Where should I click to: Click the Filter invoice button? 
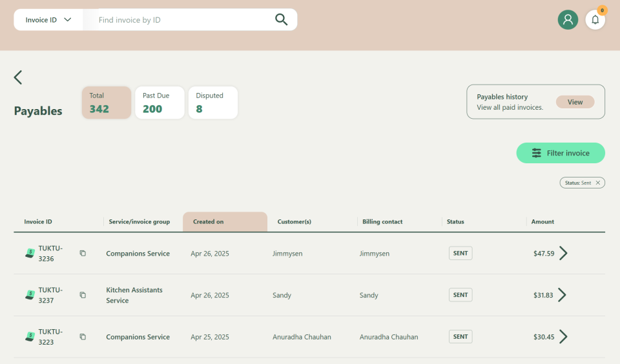click(x=561, y=153)
